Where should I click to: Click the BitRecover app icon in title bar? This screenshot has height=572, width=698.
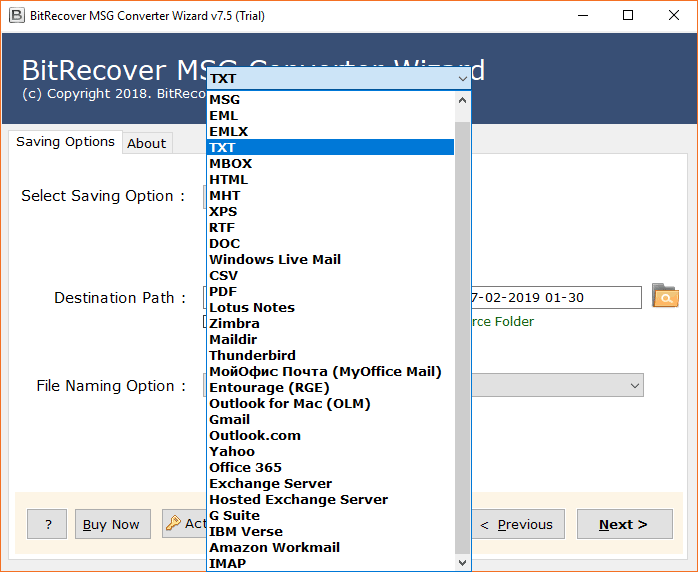point(16,16)
